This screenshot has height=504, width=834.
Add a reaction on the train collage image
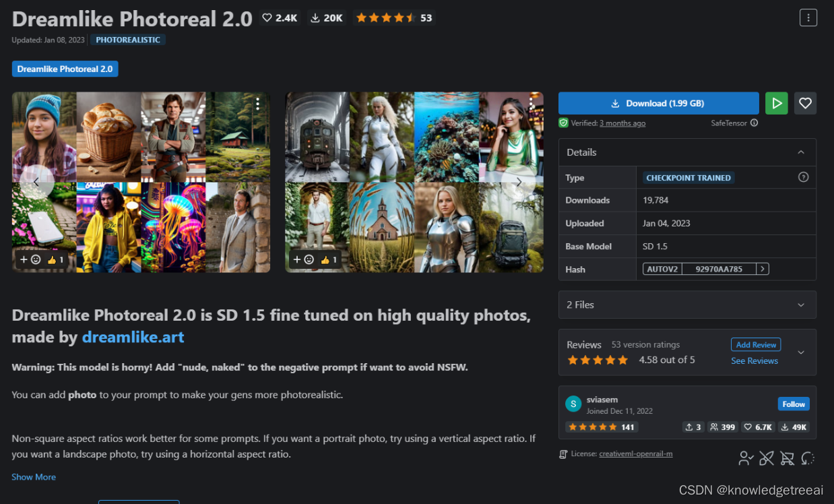(x=304, y=259)
